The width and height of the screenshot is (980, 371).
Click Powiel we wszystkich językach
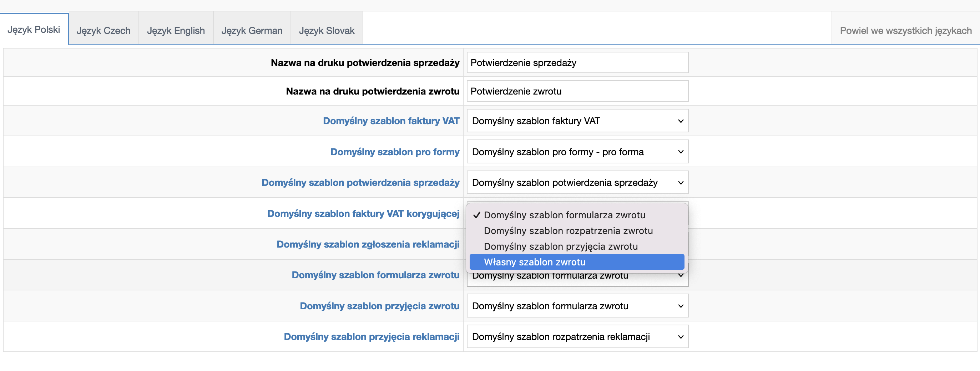coord(906,30)
